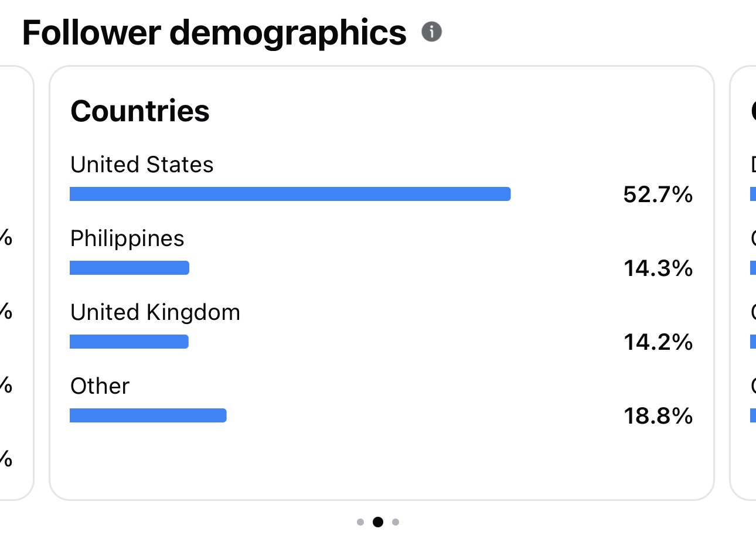Click the Philippines percentage bar

coord(130,268)
